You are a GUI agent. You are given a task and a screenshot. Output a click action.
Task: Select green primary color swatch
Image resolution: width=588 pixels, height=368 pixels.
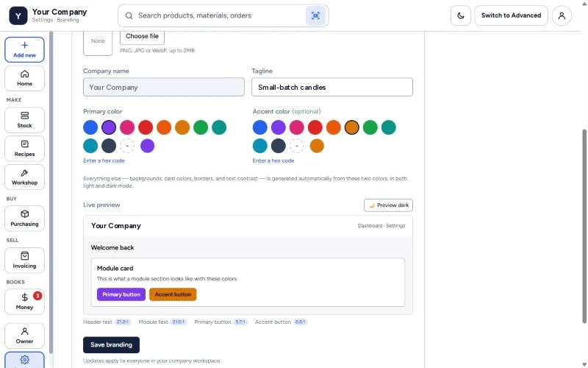point(201,127)
